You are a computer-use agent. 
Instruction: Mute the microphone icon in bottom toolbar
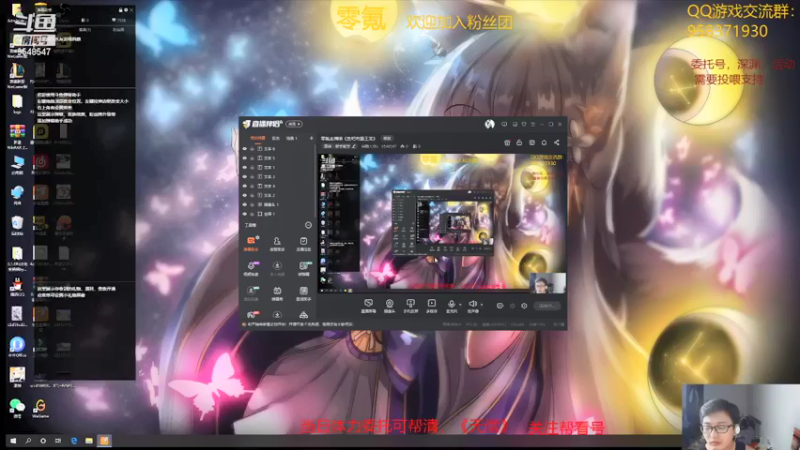(451, 306)
